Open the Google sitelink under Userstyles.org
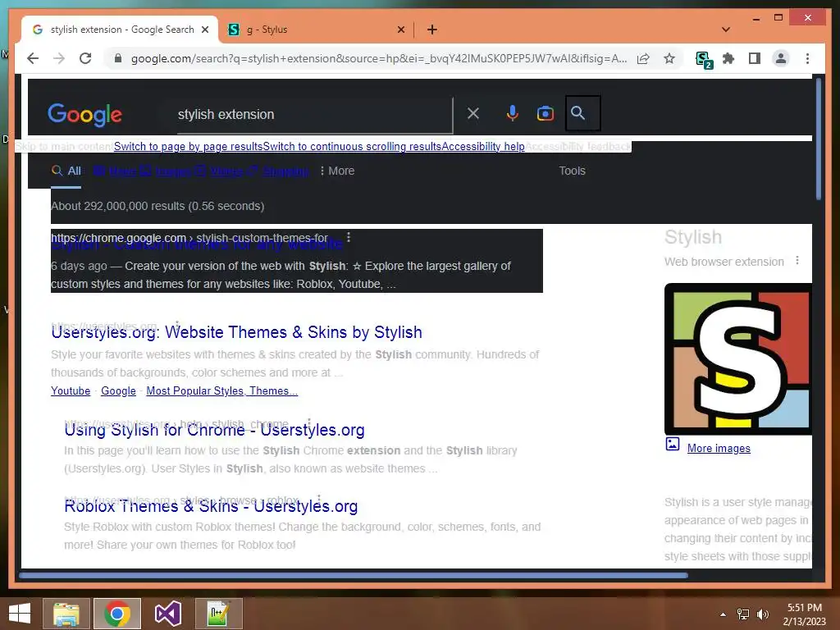This screenshot has height=630, width=840. [x=118, y=391]
